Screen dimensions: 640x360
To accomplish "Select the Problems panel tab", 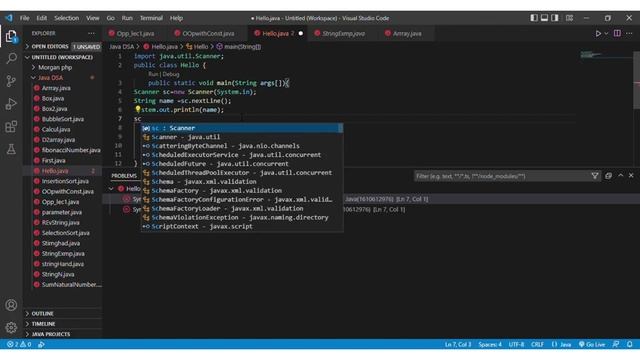I will coord(124,176).
